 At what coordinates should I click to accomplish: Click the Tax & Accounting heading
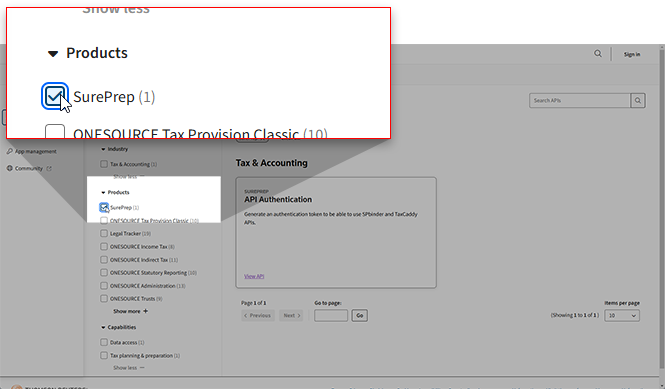coord(271,163)
